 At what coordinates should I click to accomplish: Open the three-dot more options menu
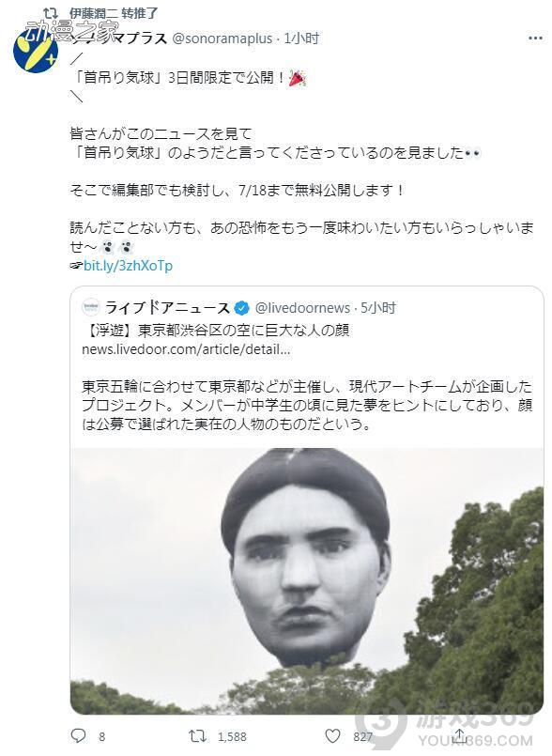[535, 39]
